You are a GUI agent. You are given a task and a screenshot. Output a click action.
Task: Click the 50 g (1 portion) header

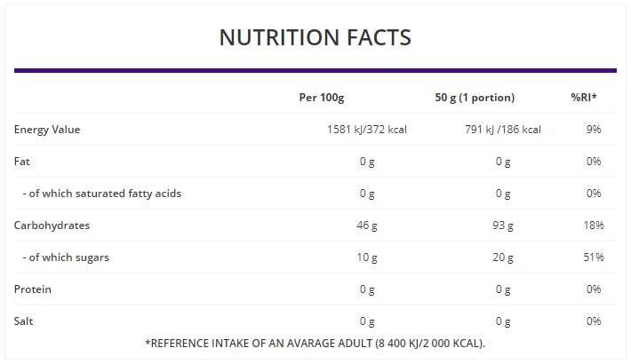coord(475,98)
